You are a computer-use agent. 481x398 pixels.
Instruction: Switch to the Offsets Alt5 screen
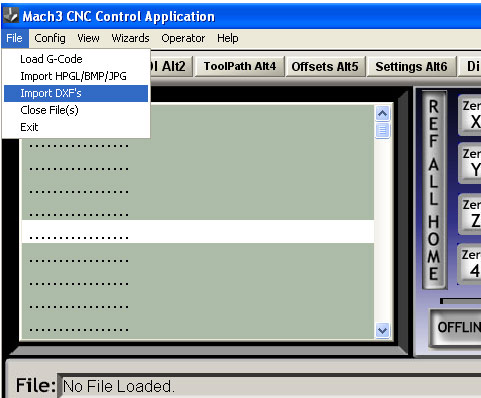tap(325, 66)
